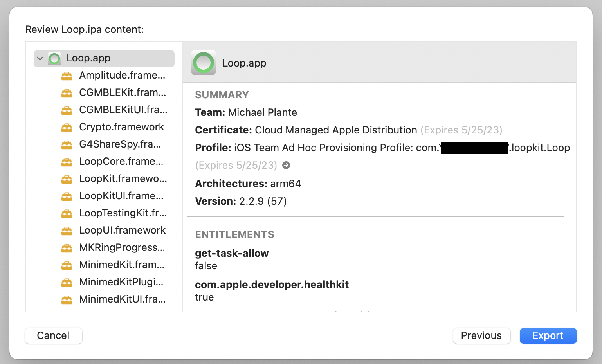Click the MinimedKitPlugi... toolbox icon
The image size is (602, 364).
click(67, 282)
